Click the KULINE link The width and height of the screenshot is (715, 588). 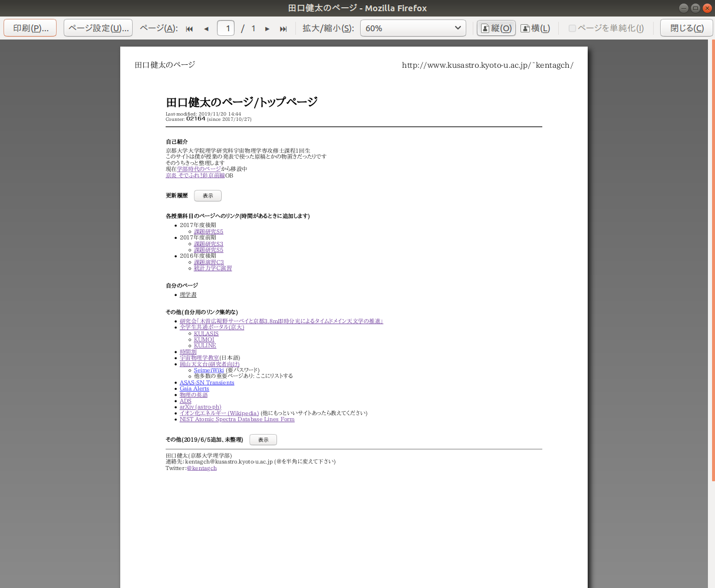(x=205, y=346)
